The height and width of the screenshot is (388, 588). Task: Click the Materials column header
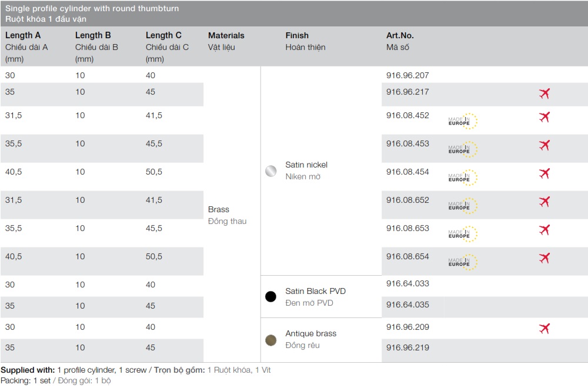[x=226, y=35]
